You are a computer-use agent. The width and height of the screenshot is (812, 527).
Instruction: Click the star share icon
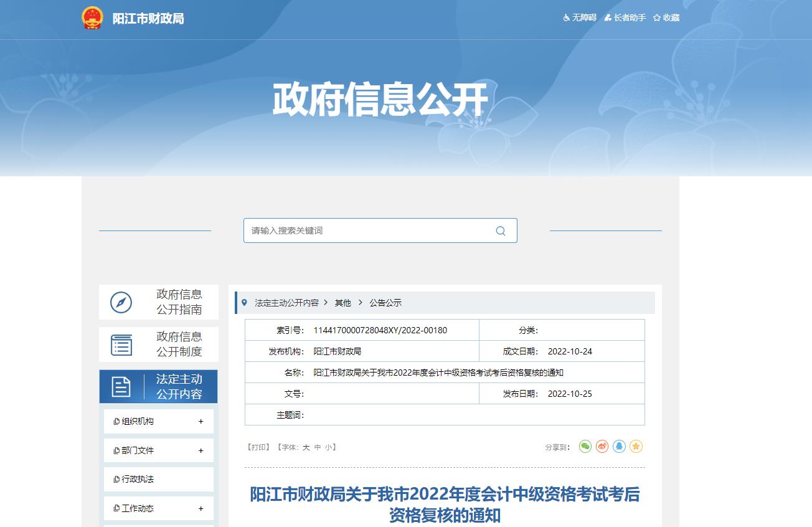pos(636,446)
